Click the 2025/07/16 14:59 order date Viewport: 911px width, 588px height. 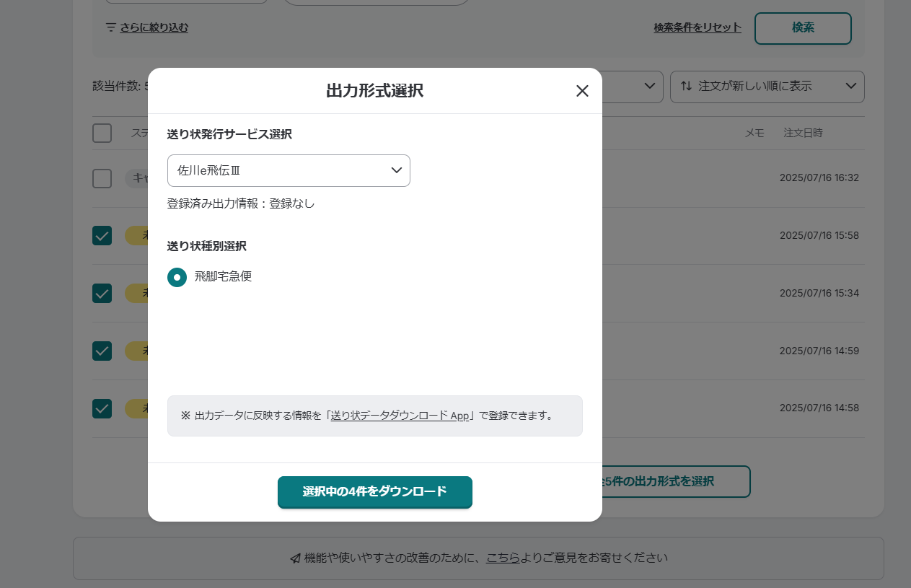pos(819,351)
